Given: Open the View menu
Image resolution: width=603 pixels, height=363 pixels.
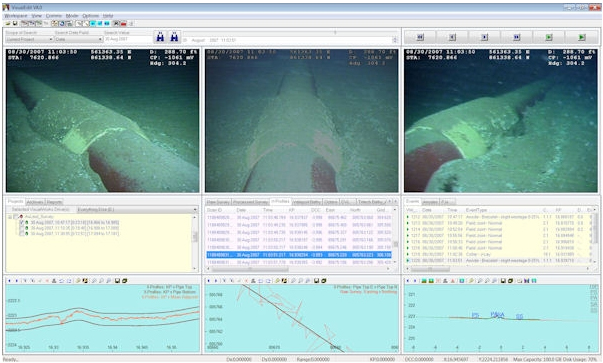Looking at the screenshot, I should click(x=37, y=16).
